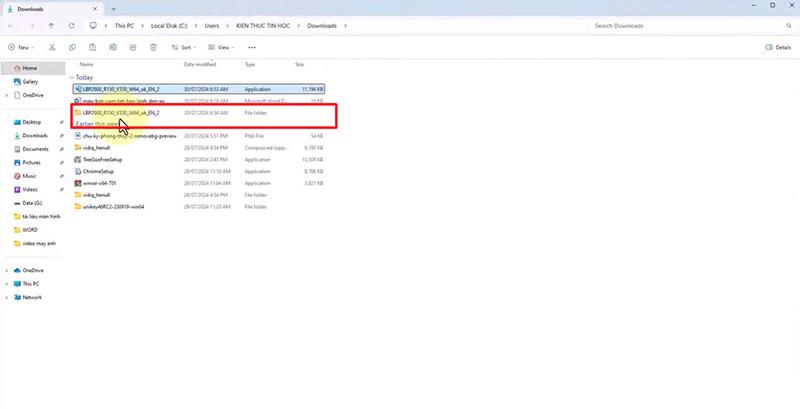Open a new tab with plus button
This screenshot has width=800, height=409.
(113, 9)
